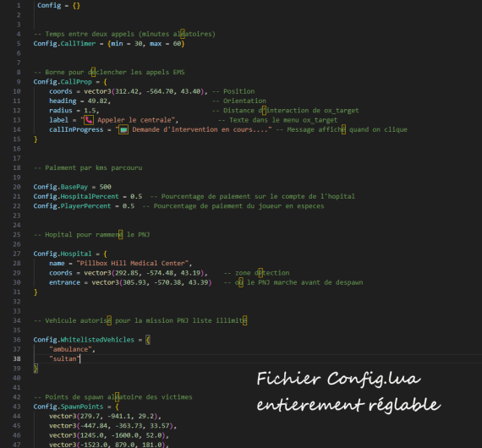Screen dimensions: 482x448
Task: Click the BasePay value "500"
Action: (x=105, y=187)
